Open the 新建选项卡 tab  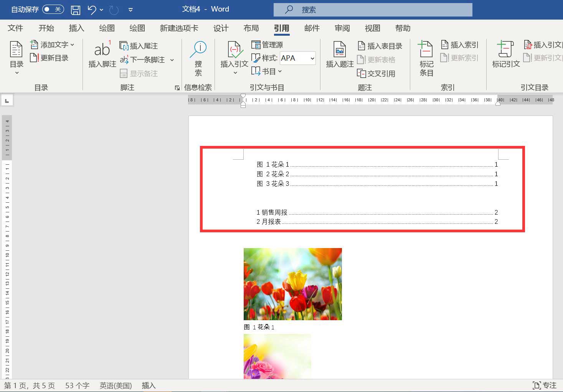point(179,28)
